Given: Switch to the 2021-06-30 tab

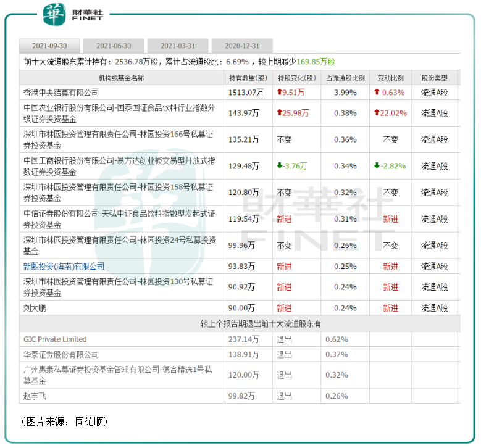Looking at the screenshot, I should pos(114,46).
